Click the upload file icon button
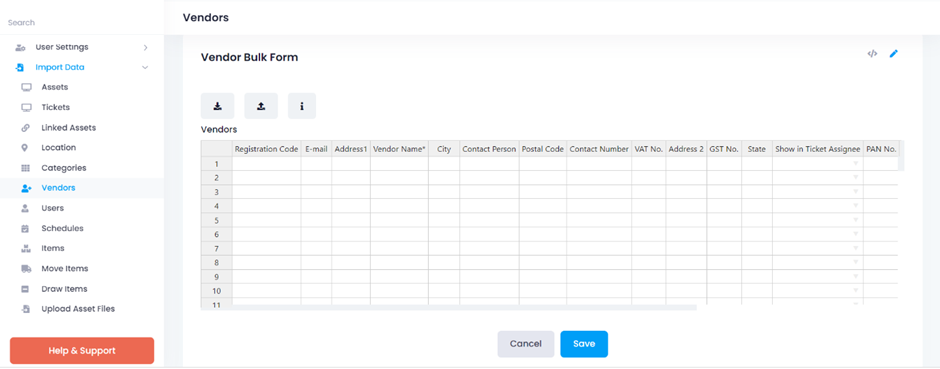 pos(261,106)
